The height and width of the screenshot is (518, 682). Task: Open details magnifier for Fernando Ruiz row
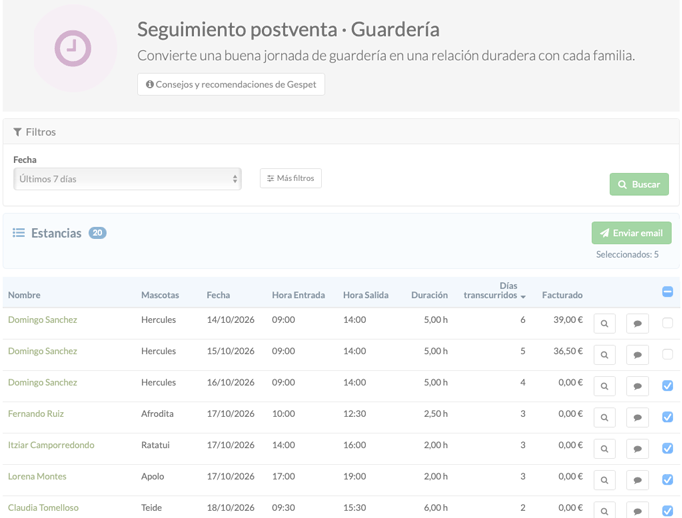click(x=604, y=418)
